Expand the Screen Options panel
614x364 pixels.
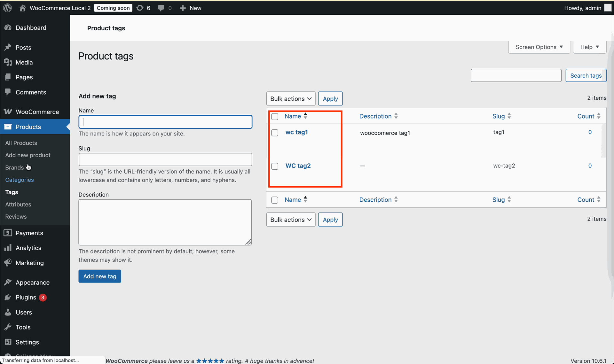coord(539,47)
